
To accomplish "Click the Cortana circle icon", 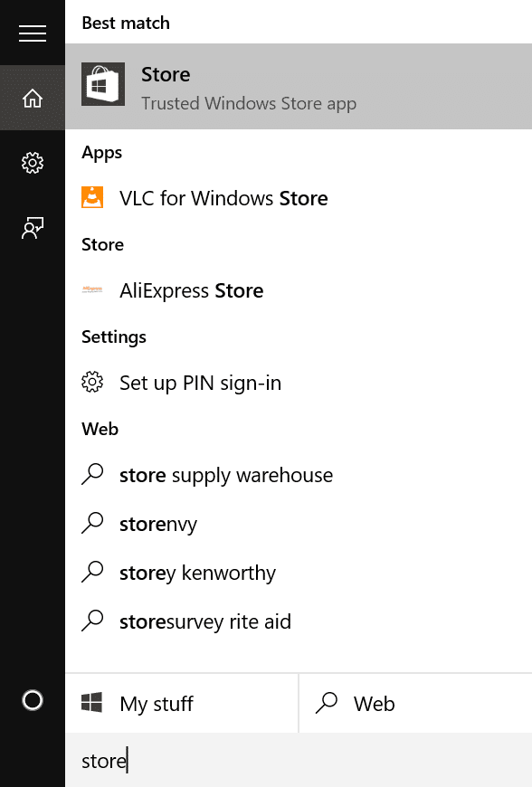I will (x=33, y=700).
